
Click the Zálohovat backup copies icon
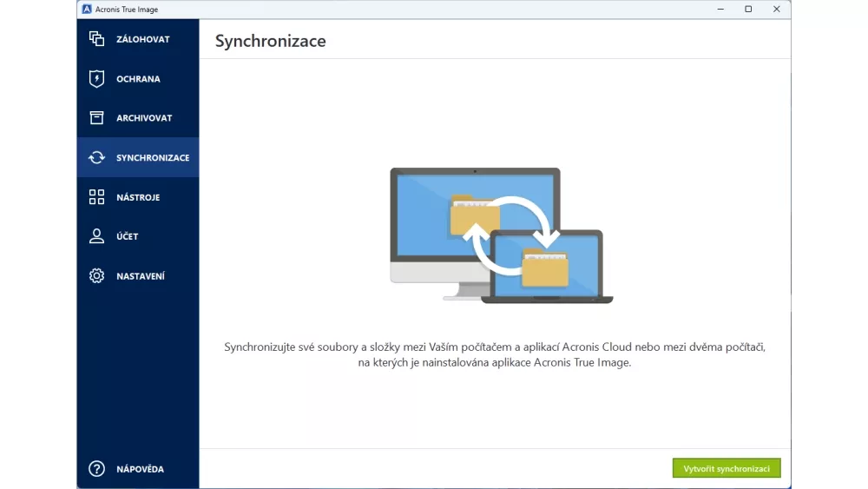click(x=96, y=39)
